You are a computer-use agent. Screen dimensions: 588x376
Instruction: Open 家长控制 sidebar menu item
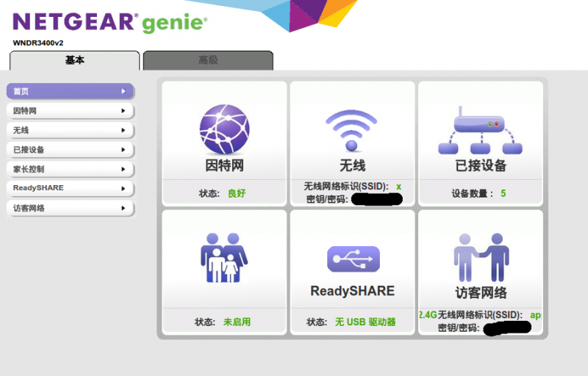tap(70, 170)
